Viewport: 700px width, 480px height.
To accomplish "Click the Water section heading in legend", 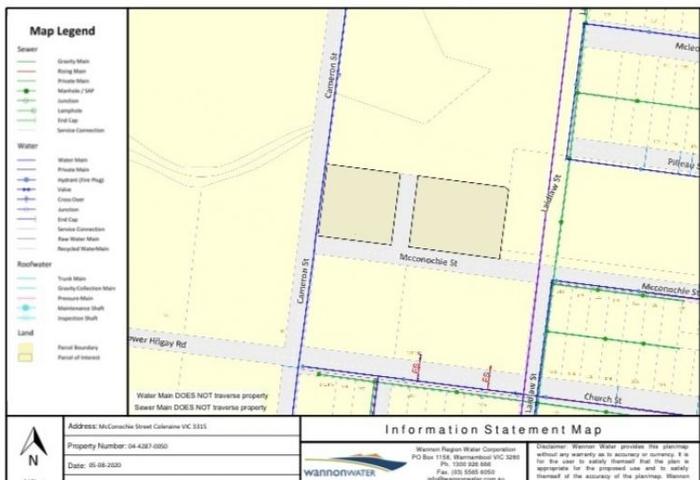I will (x=27, y=146).
